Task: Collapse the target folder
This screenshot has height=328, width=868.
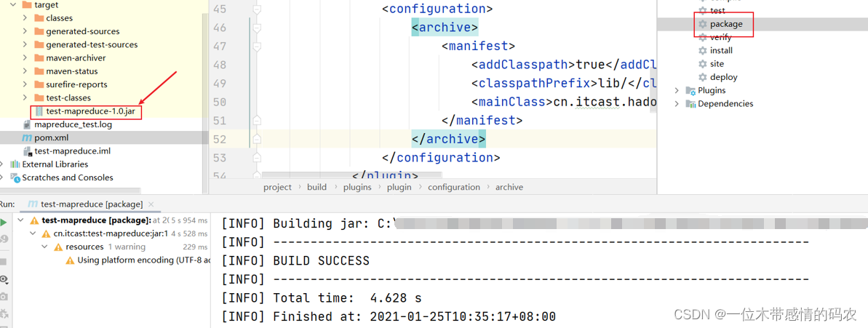Action: coord(12,5)
